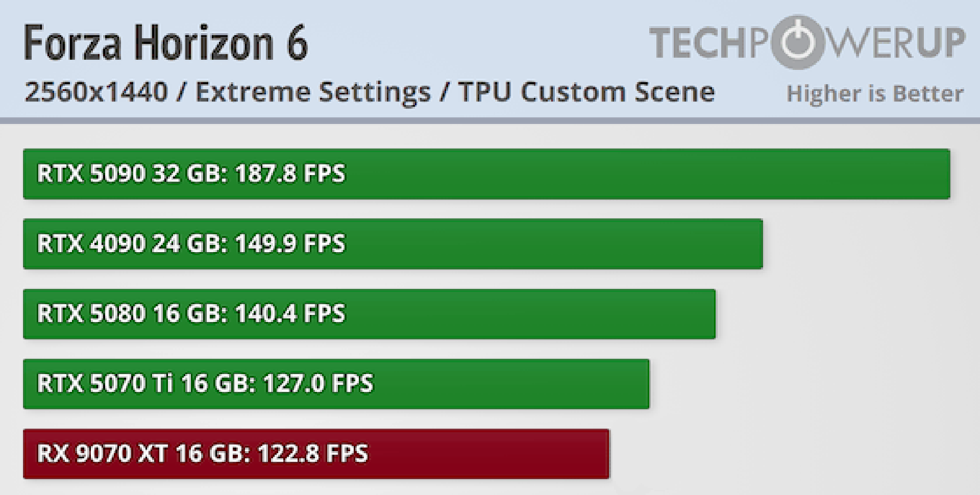Click the Forza Horizon 6 chart title
This screenshot has width=980, height=495.
(x=166, y=43)
